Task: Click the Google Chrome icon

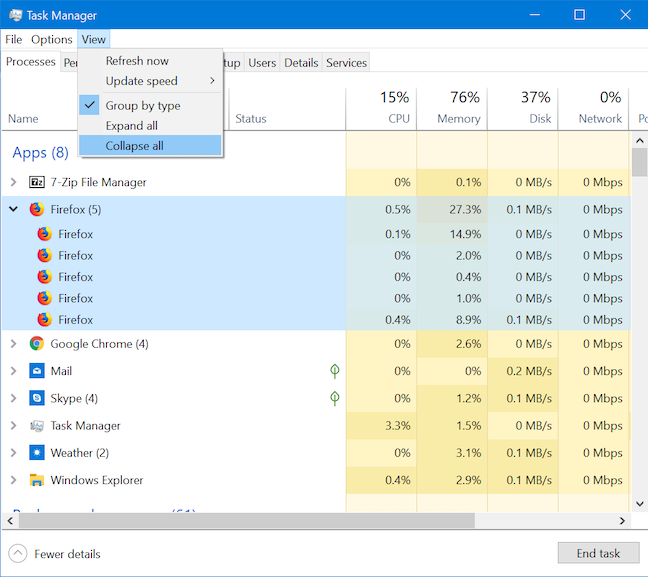Action: click(37, 343)
